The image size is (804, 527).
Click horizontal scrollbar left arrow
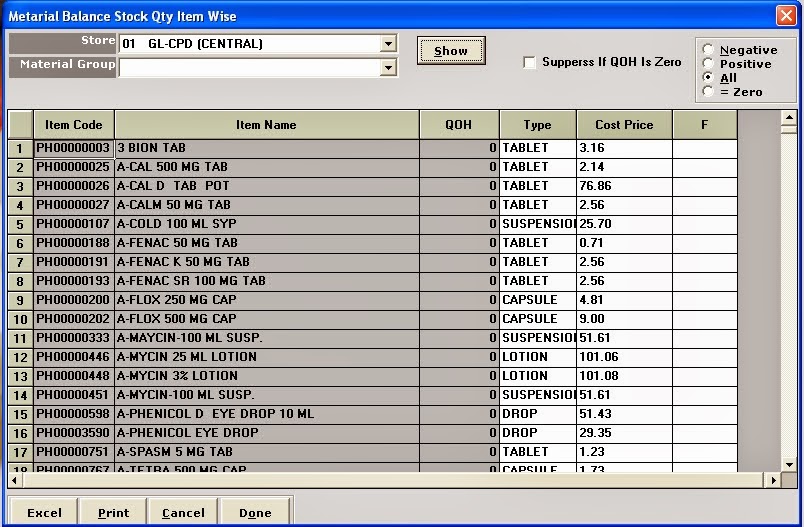point(15,480)
